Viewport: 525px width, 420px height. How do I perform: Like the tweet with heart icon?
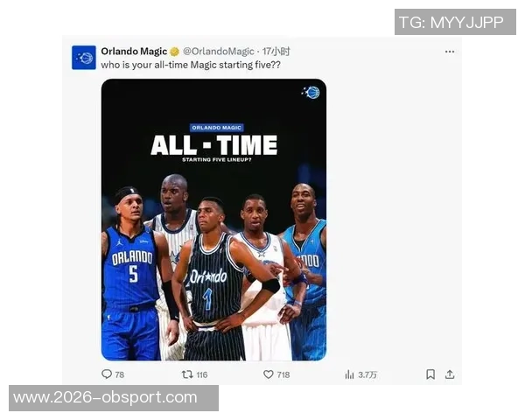click(269, 374)
